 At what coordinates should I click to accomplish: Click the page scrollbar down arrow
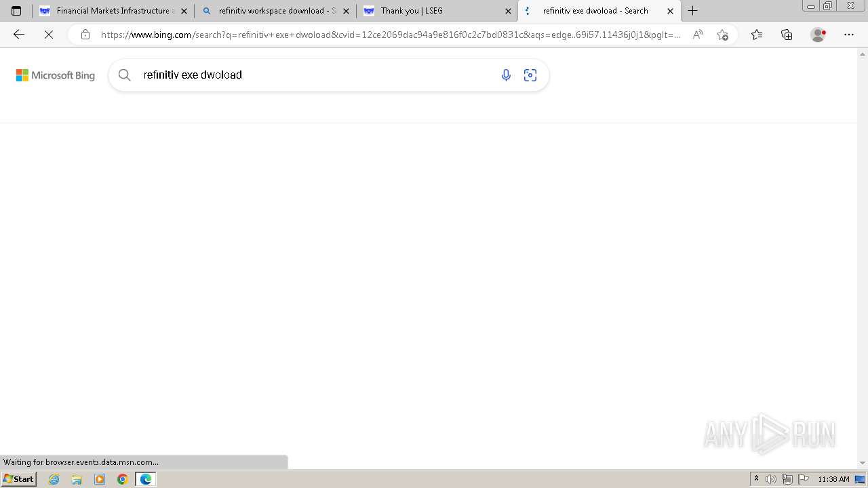[x=863, y=463]
